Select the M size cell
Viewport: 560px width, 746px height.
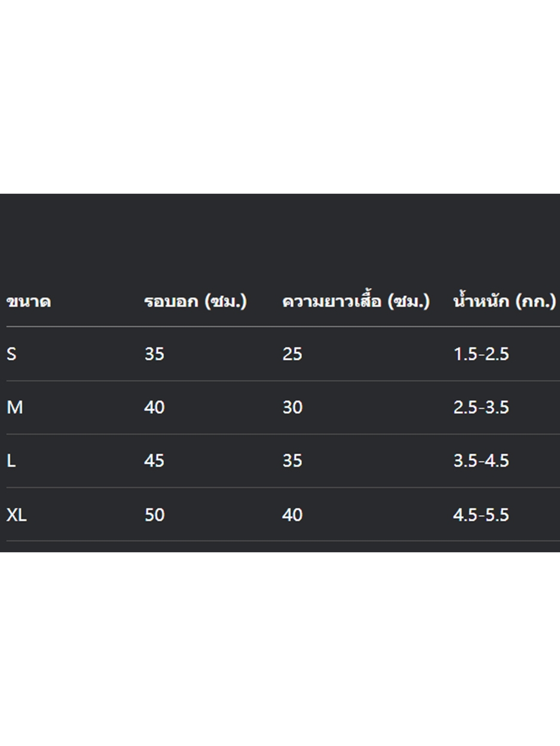coord(14,408)
